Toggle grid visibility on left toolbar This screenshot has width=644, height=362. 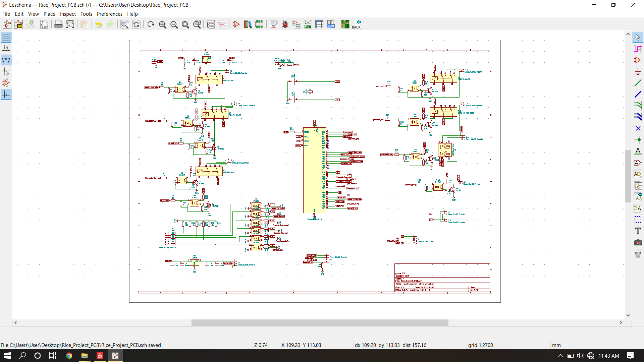pyautogui.click(x=6, y=37)
